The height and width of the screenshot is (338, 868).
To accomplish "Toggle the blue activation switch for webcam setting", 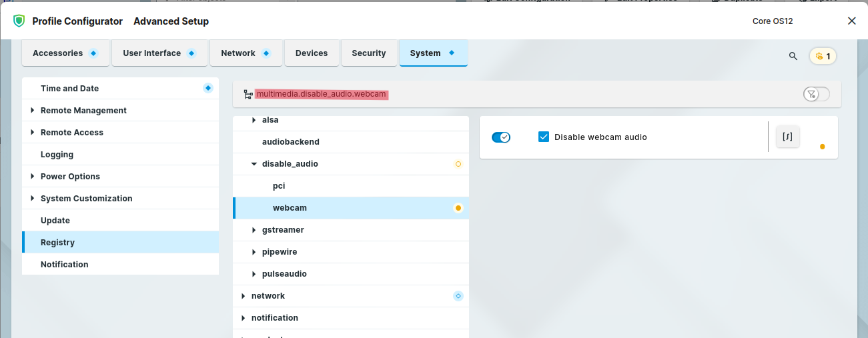I will coord(500,137).
